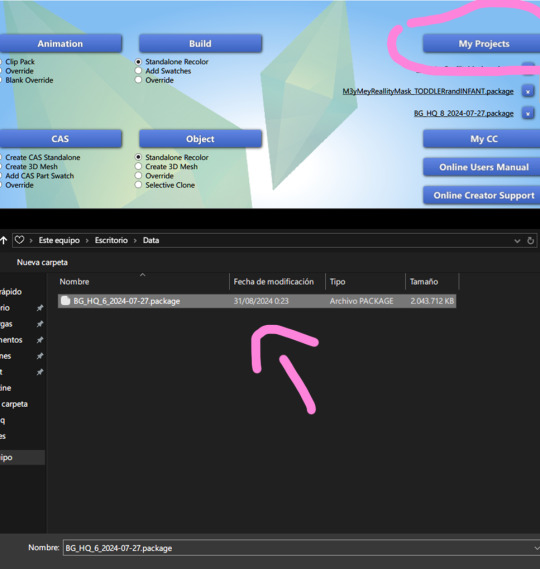Click the Animation button
Viewport: 540px width, 569px height.
click(x=61, y=44)
